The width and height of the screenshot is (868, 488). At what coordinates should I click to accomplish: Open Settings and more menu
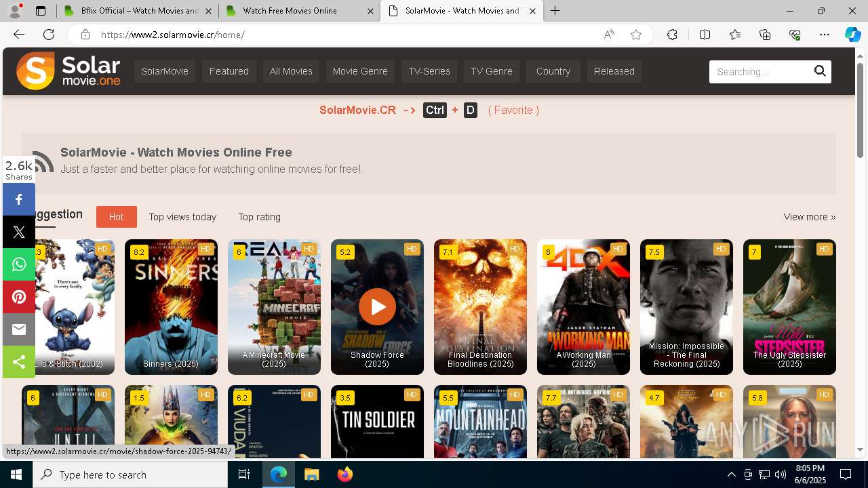[825, 35]
